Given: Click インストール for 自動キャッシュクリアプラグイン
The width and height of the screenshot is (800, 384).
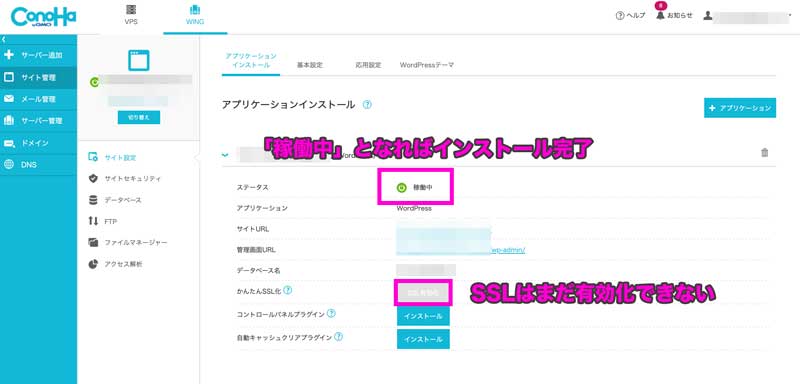Looking at the screenshot, I should click(x=423, y=339).
